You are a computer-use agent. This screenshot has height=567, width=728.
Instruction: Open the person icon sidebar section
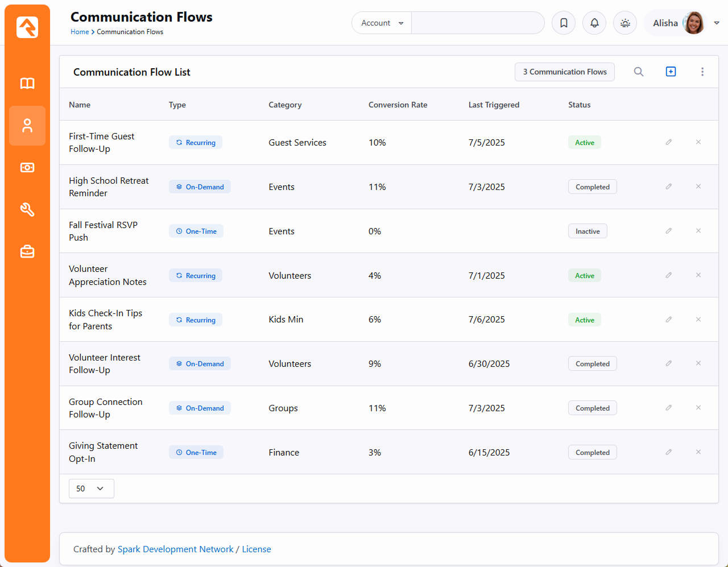point(27,126)
